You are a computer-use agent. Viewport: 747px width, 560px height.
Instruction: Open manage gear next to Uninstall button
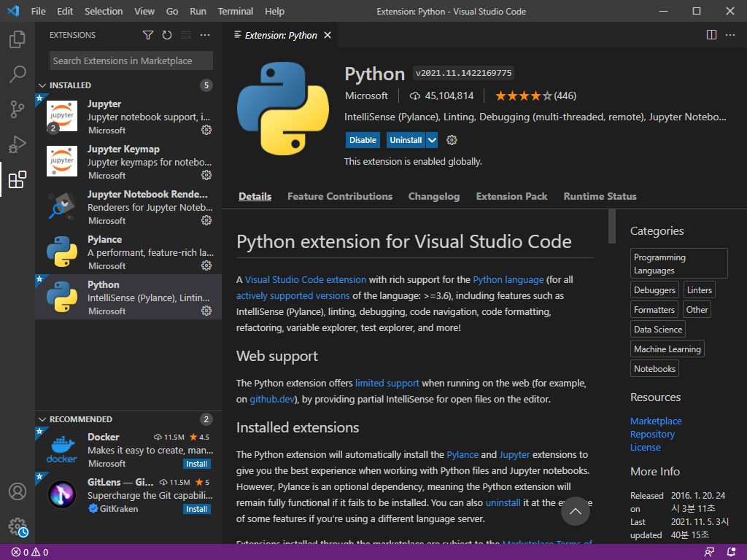coord(452,140)
